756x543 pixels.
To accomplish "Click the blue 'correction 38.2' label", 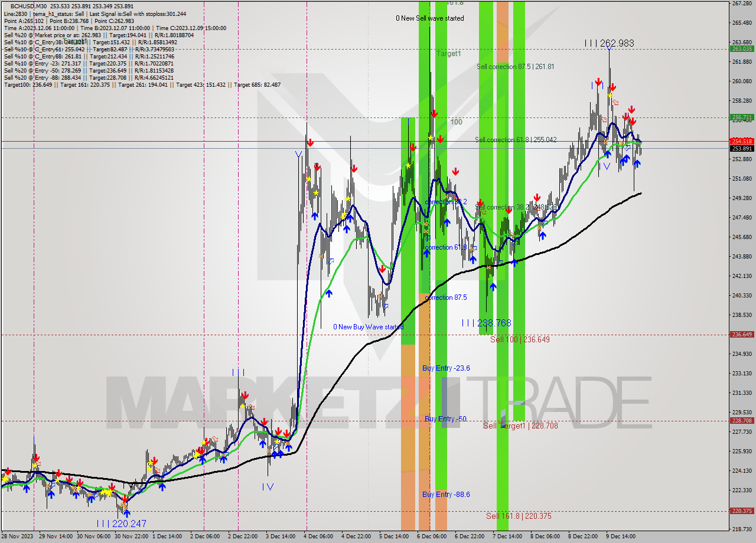I will (446, 202).
